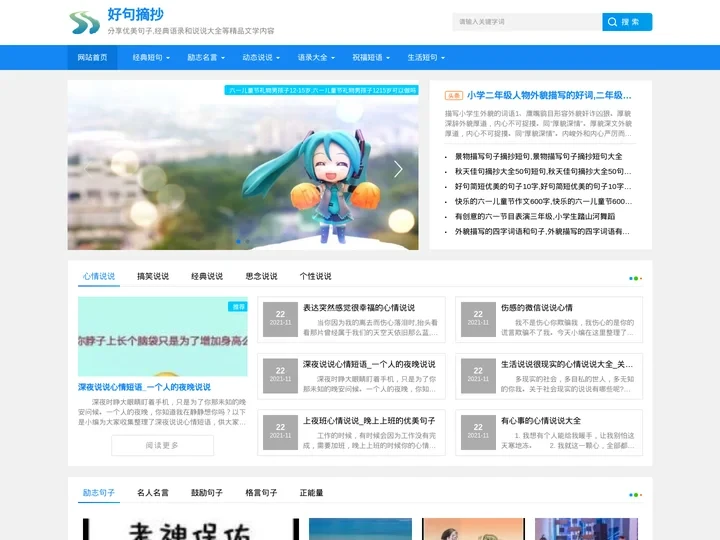Open article 表达突然感觉很幸福的心情说说

tap(359, 308)
